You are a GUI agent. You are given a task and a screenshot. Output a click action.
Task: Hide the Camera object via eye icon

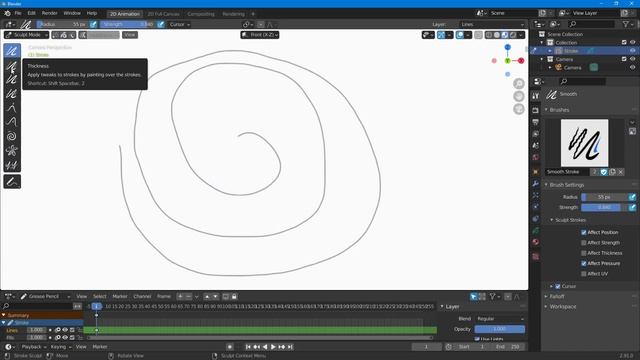pyautogui.click(x=632, y=68)
